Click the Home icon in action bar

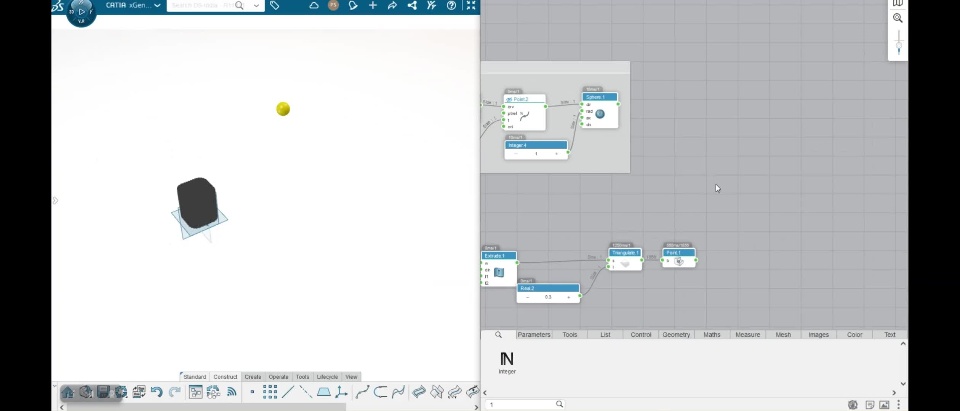pyautogui.click(x=68, y=392)
